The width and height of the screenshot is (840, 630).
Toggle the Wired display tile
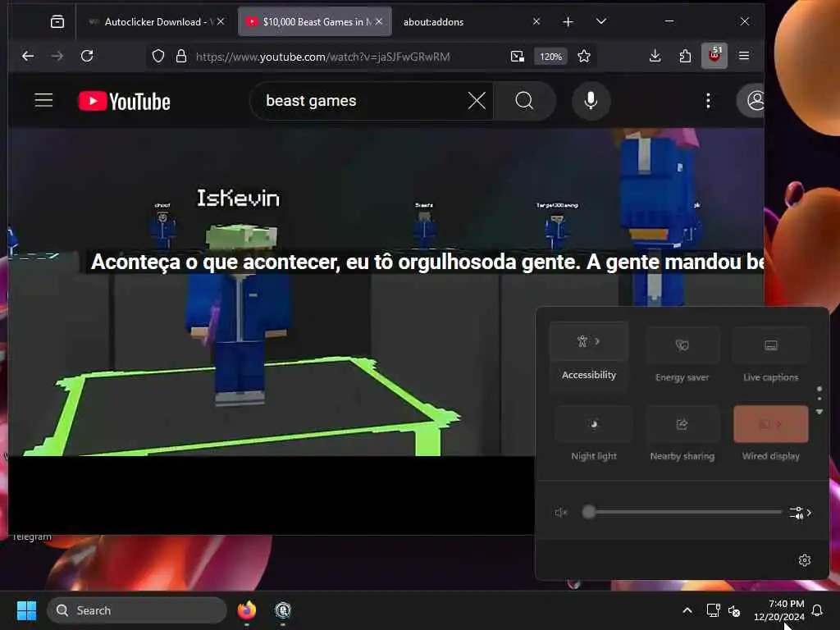[x=771, y=424]
